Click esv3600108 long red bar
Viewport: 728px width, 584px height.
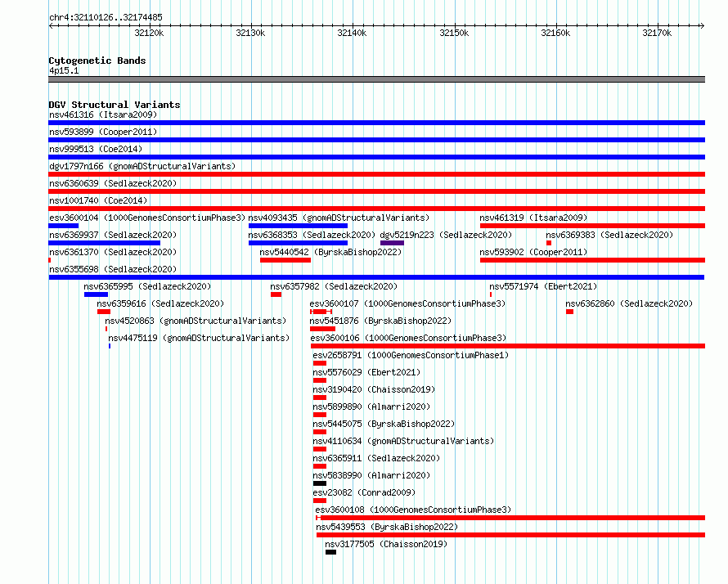tap(510, 518)
